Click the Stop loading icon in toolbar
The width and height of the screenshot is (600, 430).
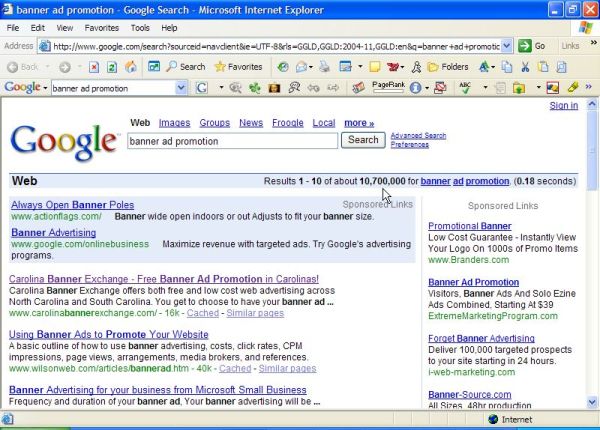[94, 67]
